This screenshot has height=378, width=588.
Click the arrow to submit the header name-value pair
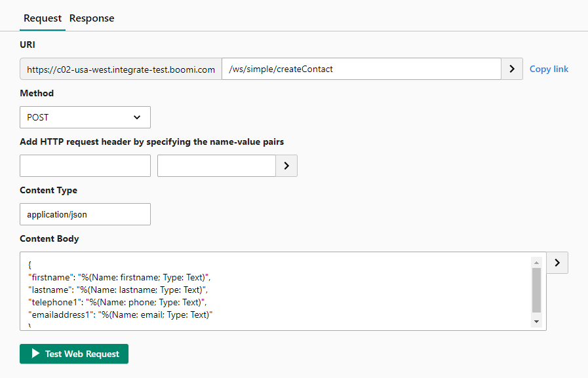[286, 165]
